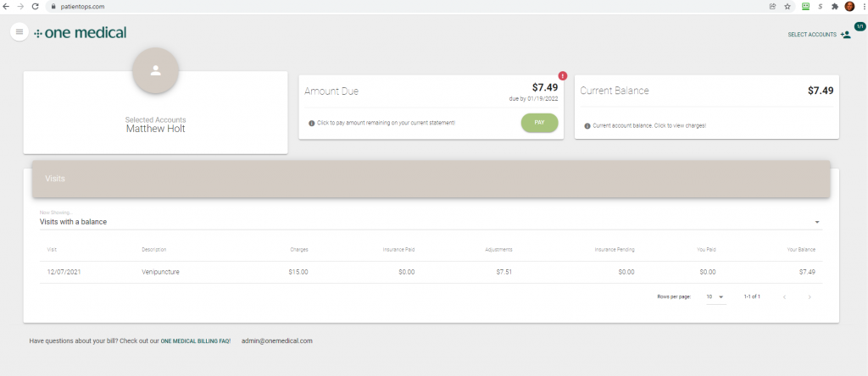Click the You Paid column header
Screen dimensions: 868x376
[706, 249]
